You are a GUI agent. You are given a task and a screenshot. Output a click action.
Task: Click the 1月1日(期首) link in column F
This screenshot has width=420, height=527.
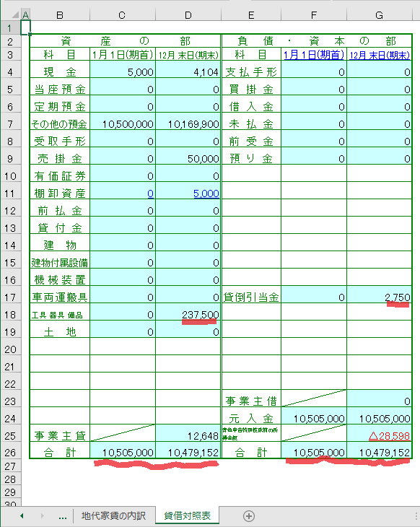tap(313, 54)
